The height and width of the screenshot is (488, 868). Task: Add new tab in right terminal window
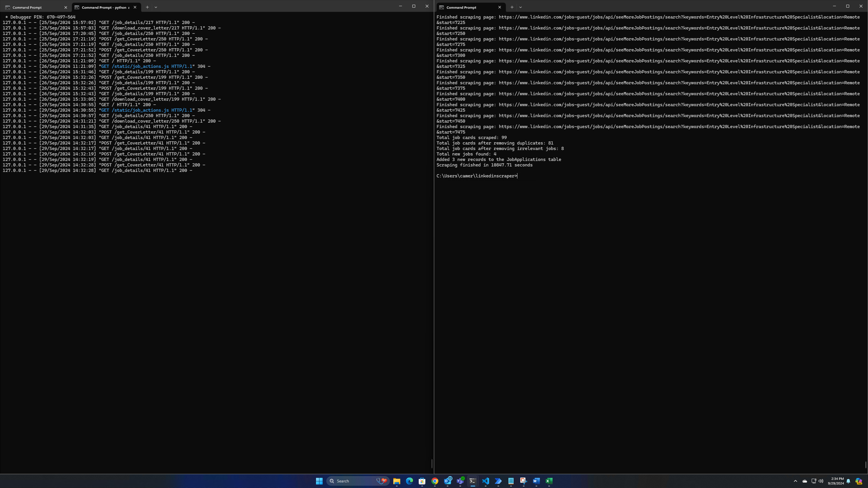(512, 7)
